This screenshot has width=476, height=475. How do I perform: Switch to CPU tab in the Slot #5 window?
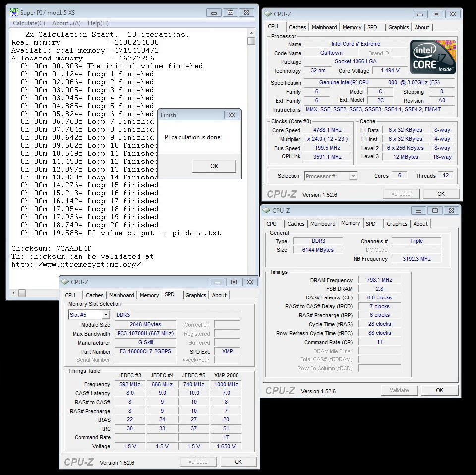click(70, 295)
